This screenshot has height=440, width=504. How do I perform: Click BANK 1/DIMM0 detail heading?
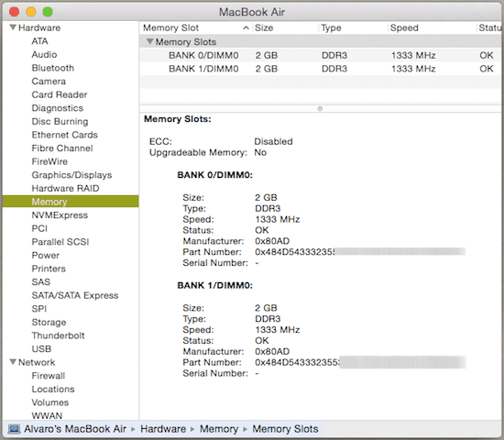click(x=215, y=285)
